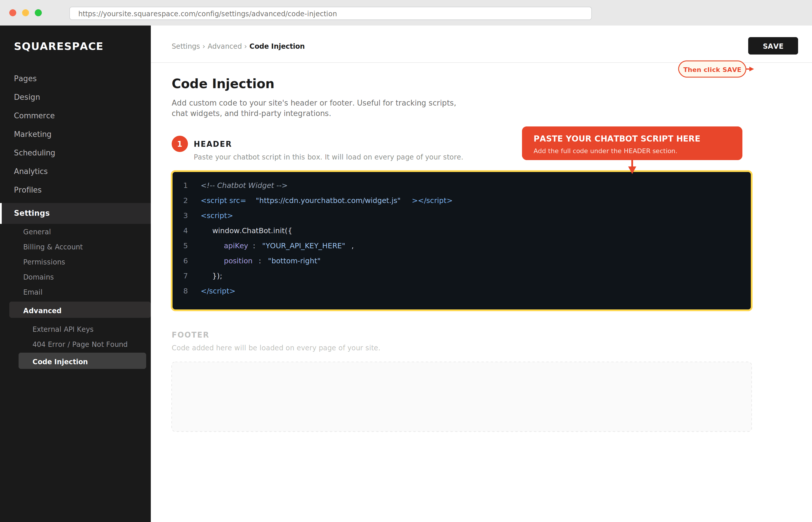Manage Domains settings
The height and width of the screenshot is (522, 812).
point(39,277)
